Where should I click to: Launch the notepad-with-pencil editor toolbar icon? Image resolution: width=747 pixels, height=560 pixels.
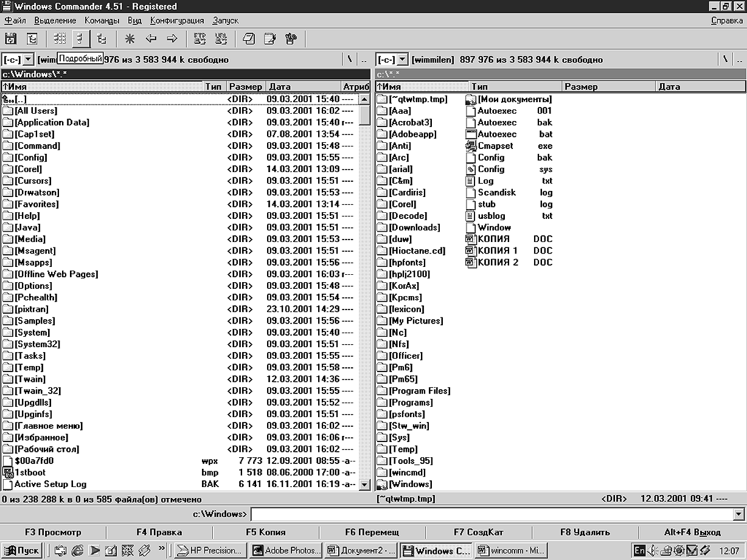[x=270, y=38]
